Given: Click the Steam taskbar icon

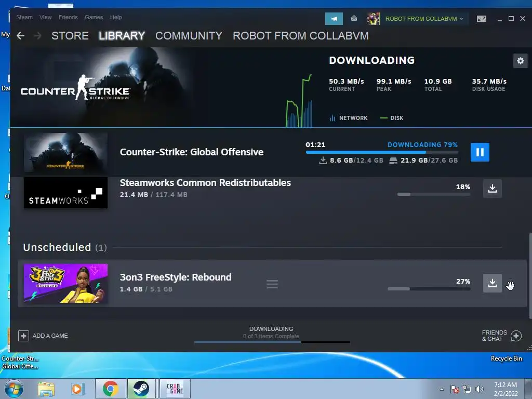Looking at the screenshot, I should 141,389.
